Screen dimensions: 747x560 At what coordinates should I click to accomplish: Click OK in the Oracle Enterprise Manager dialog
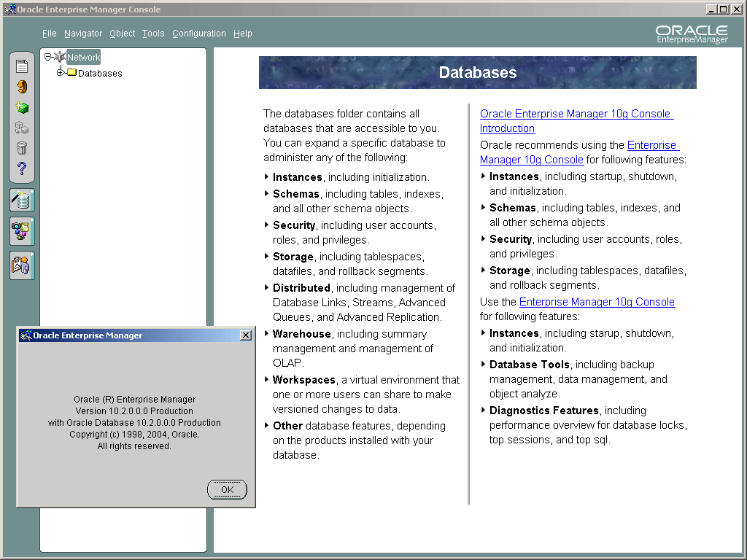click(x=228, y=489)
